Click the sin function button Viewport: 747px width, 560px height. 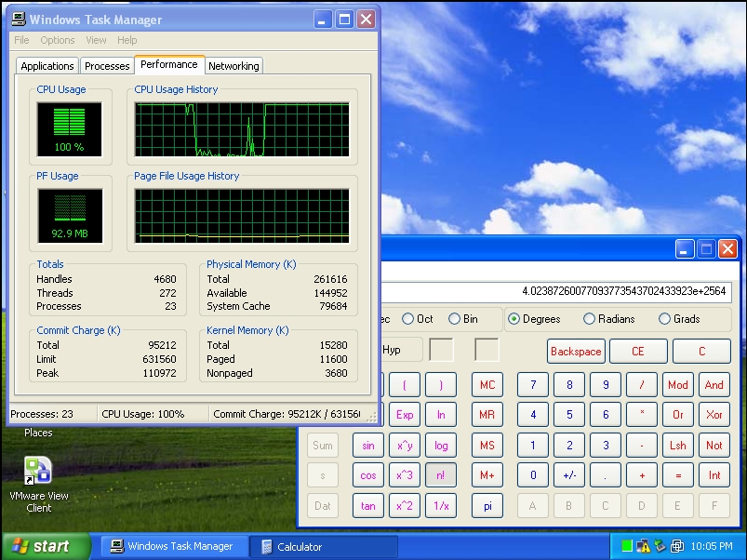(368, 446)
